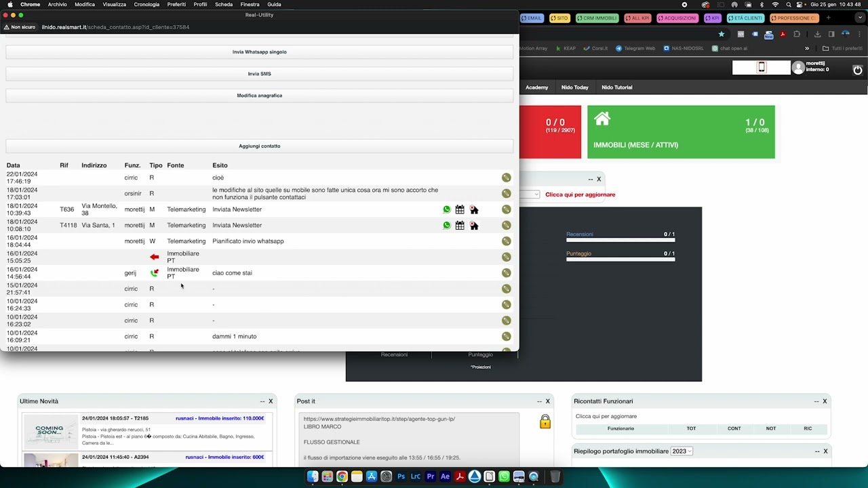This screenshot has height=488, width=868.
Task: Open calendar icon in the T4118 row
Action: (460, 225)
